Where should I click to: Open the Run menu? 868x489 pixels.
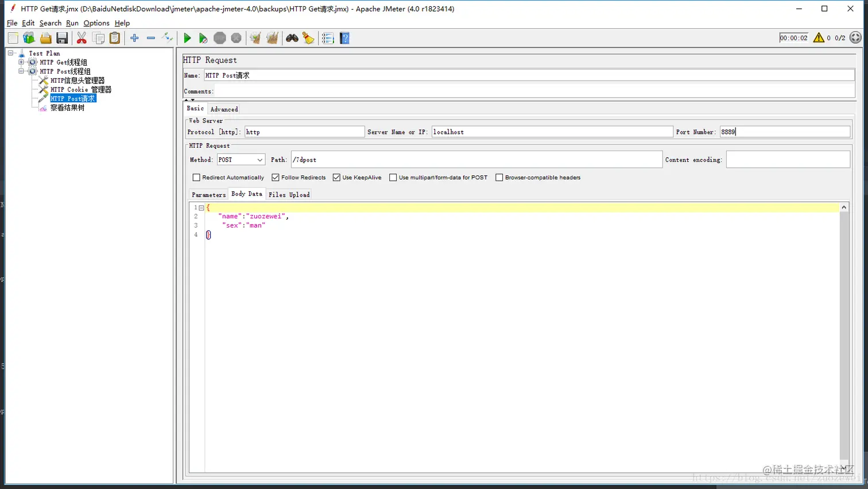72,23
